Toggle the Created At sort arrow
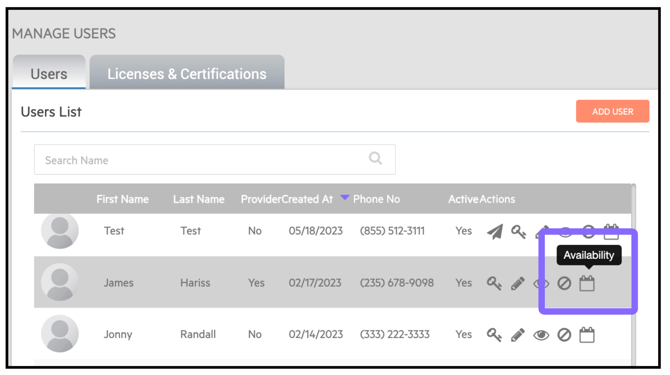Image resolution: width=670 pixels, height=375 pixels. pos(344,197)
